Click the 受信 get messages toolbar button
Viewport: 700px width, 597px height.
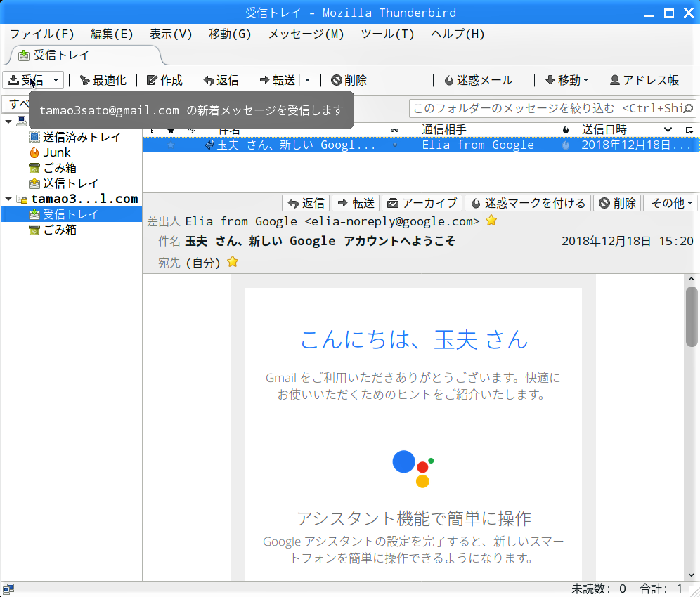coord(26,80)
